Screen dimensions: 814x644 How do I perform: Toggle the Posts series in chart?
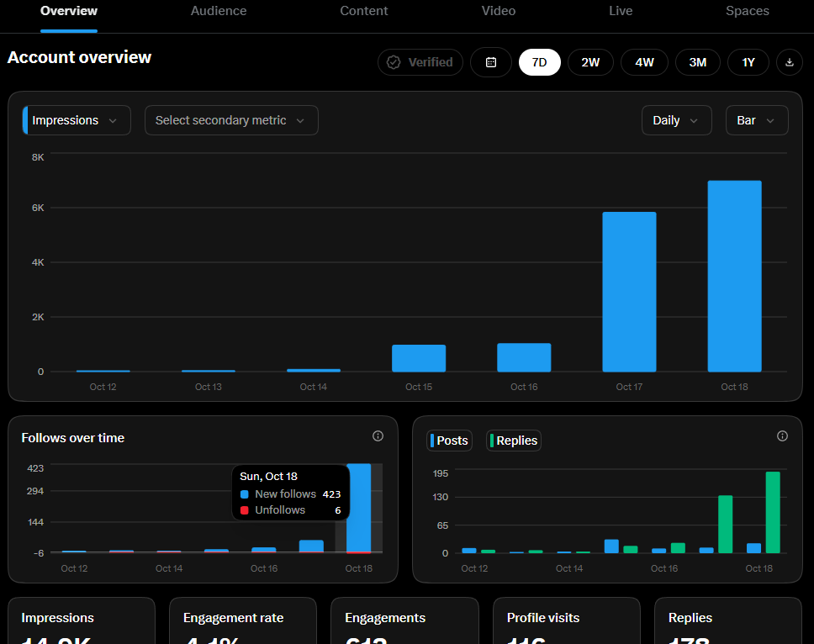[450, 441]
